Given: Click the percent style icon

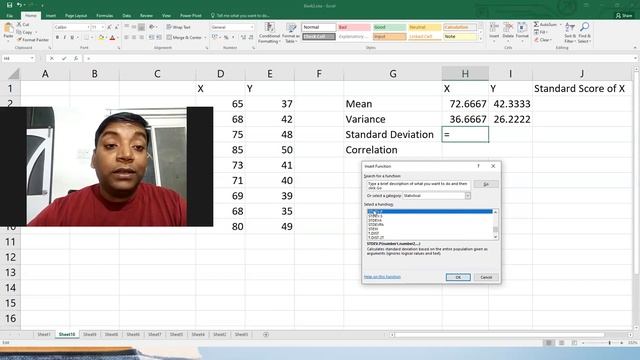Looking at the screenshot, I should point(226,37).
